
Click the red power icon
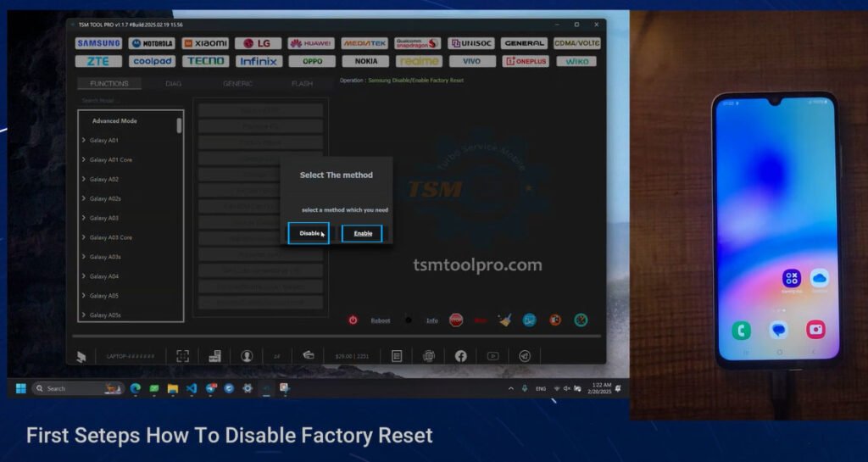[353, 320]
